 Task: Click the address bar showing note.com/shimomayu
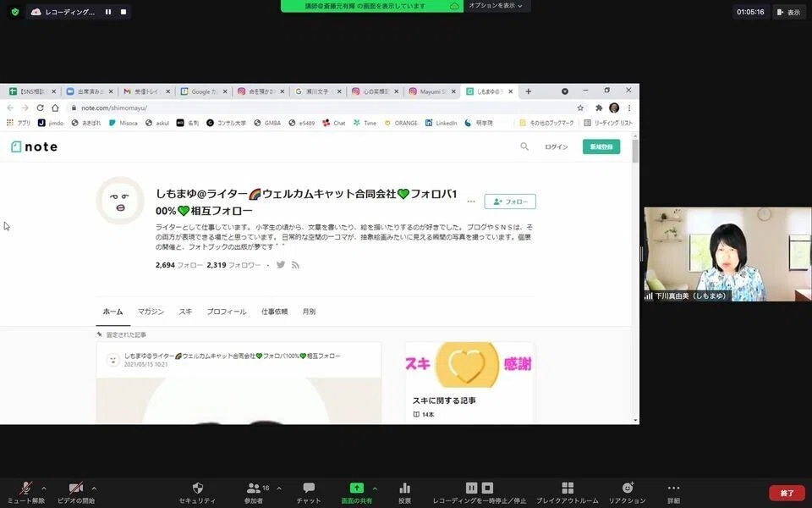click(x=321, y=108)
